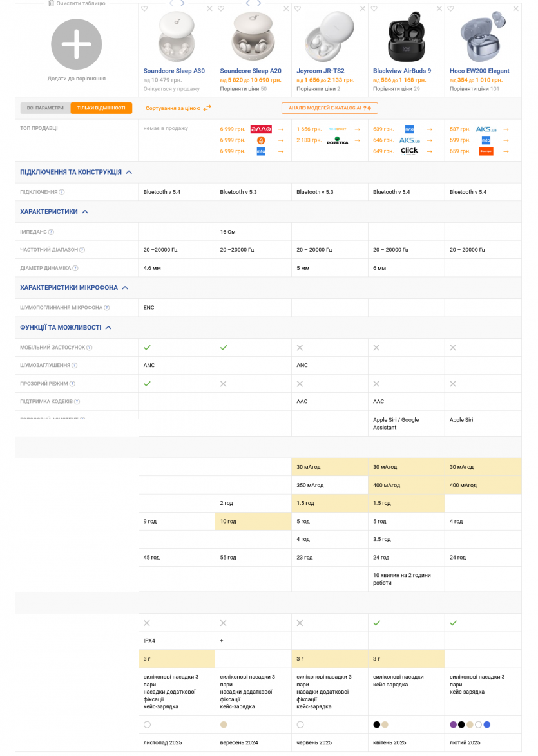
Task: Click the trash icon to clear the table
Action: click(x=52, y=3)
